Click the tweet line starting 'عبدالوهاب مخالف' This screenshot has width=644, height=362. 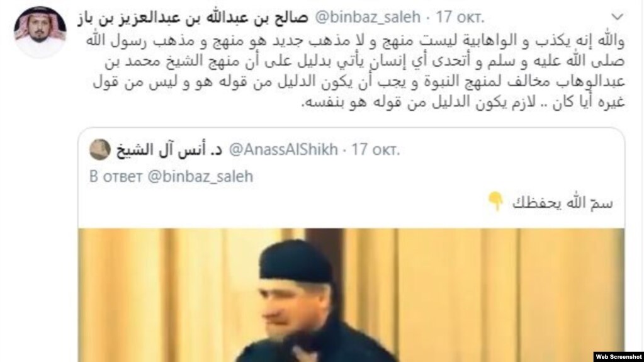coord(359,82)
